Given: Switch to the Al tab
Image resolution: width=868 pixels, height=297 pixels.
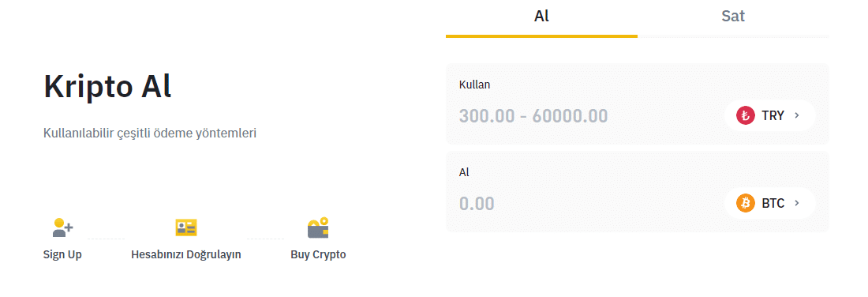Looking at the screenshot, I should [541, 17].
